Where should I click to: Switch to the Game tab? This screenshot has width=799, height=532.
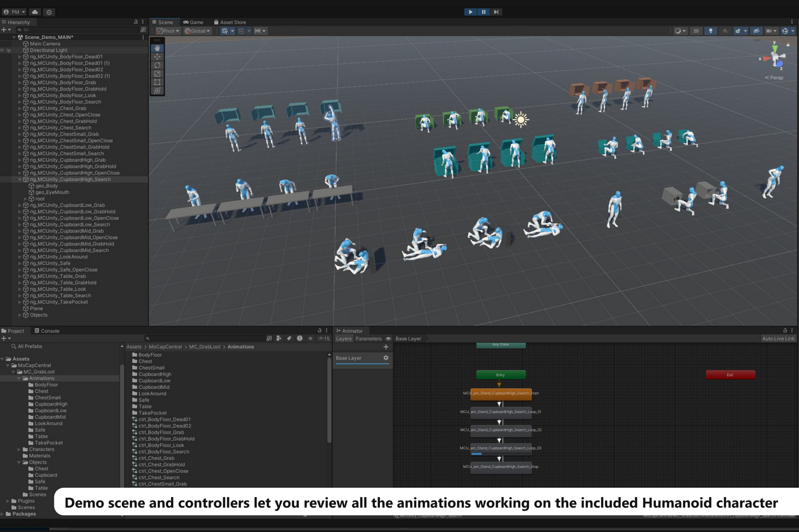tap(194, 22)
